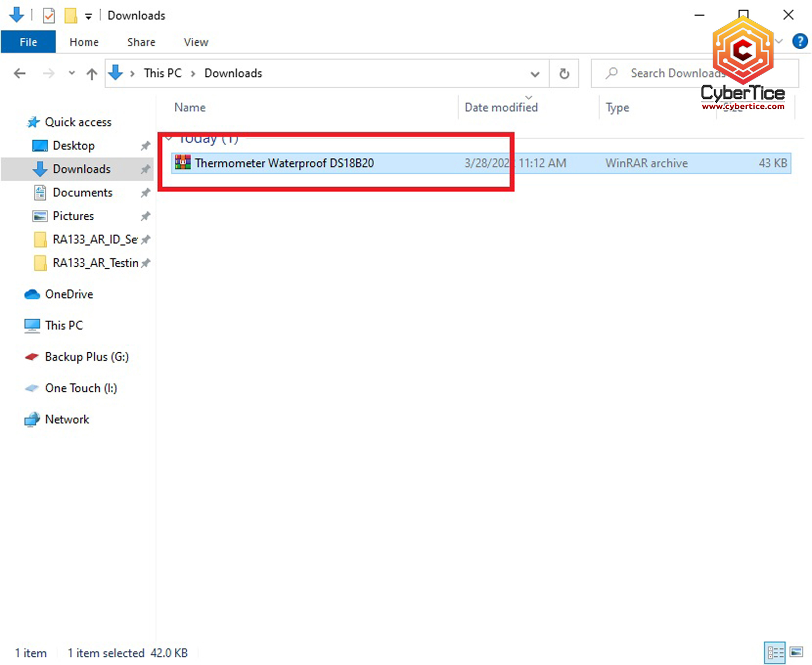
Task: Switch to Large icons view layout
Action: (x=796, y=653)
